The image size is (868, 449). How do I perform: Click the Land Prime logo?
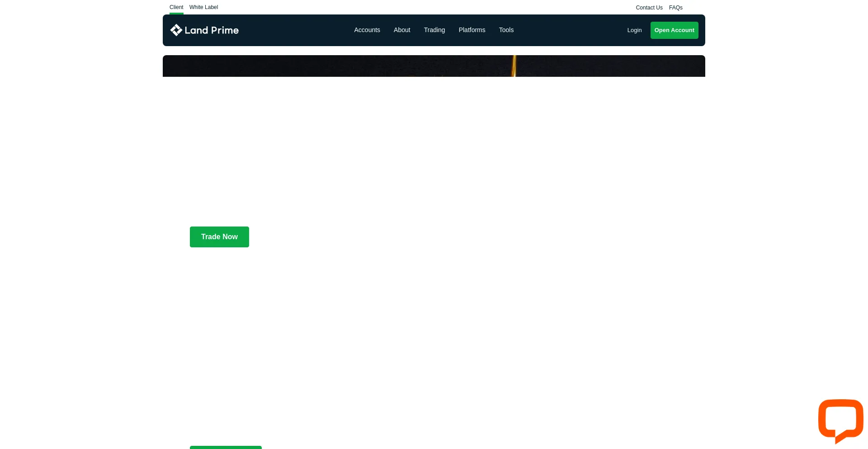click(x=204, y=30)
